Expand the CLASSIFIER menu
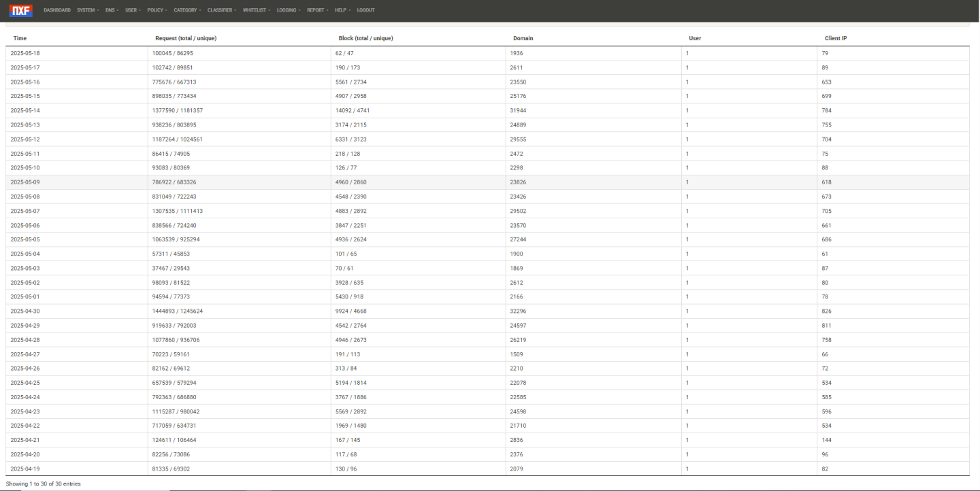 coord(219,10)
